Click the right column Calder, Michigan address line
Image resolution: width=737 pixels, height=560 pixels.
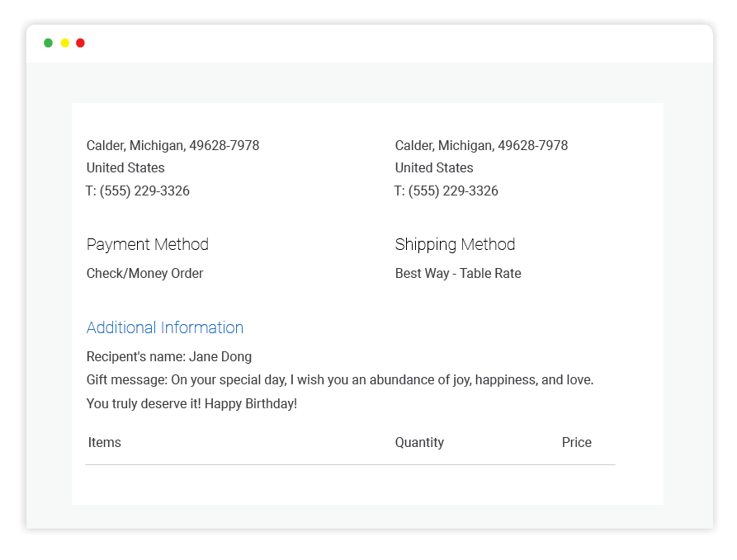481,145
